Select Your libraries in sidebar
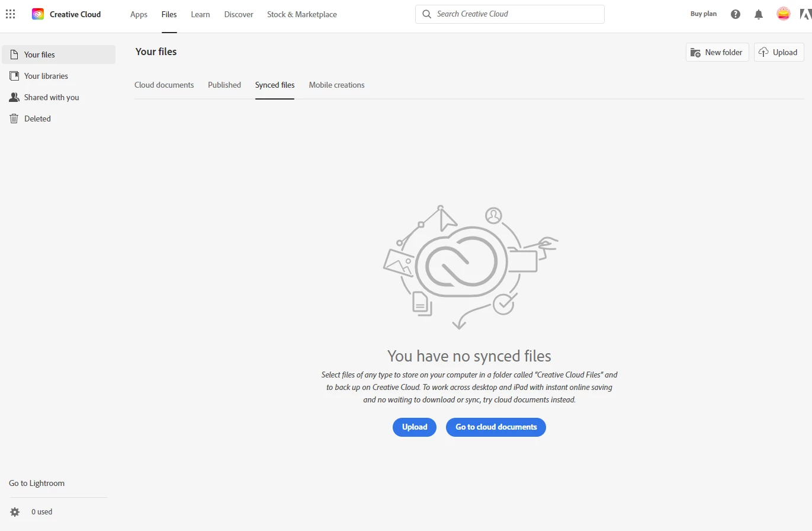 click(59, 76)
